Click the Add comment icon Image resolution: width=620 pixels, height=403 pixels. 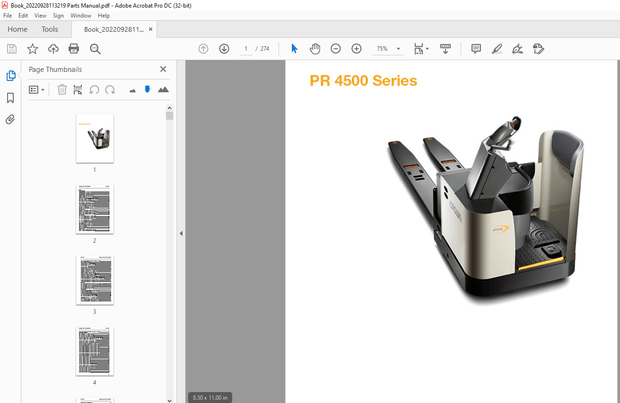click(475, 49)
